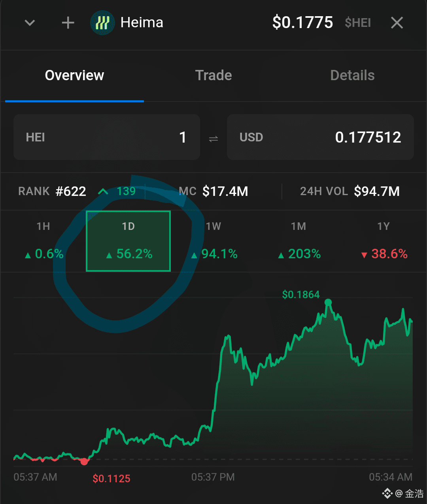
Task: Select the 1W timeframe
Action: tap(213, 241)
